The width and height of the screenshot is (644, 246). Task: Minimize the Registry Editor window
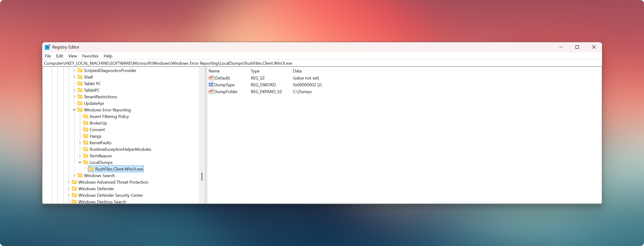(561, 47)
